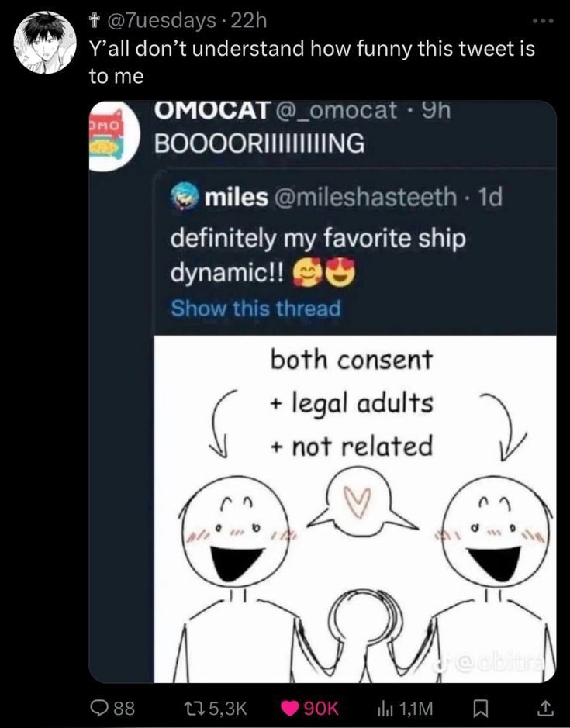Click the 90K likes count
Viewport: 570px width, 728px height.
[320, 707]
